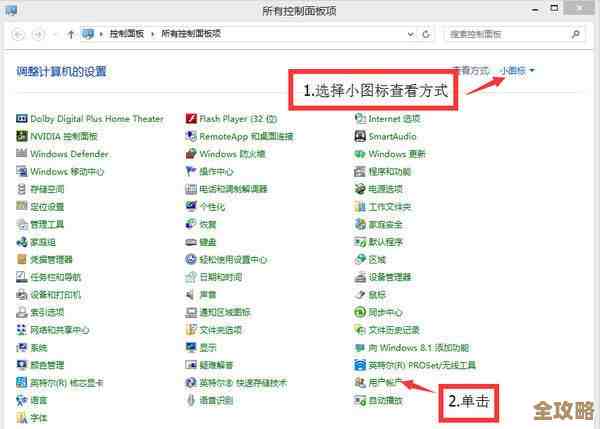
Task: Go up one level with up arrow
Action: click(71, 34)
